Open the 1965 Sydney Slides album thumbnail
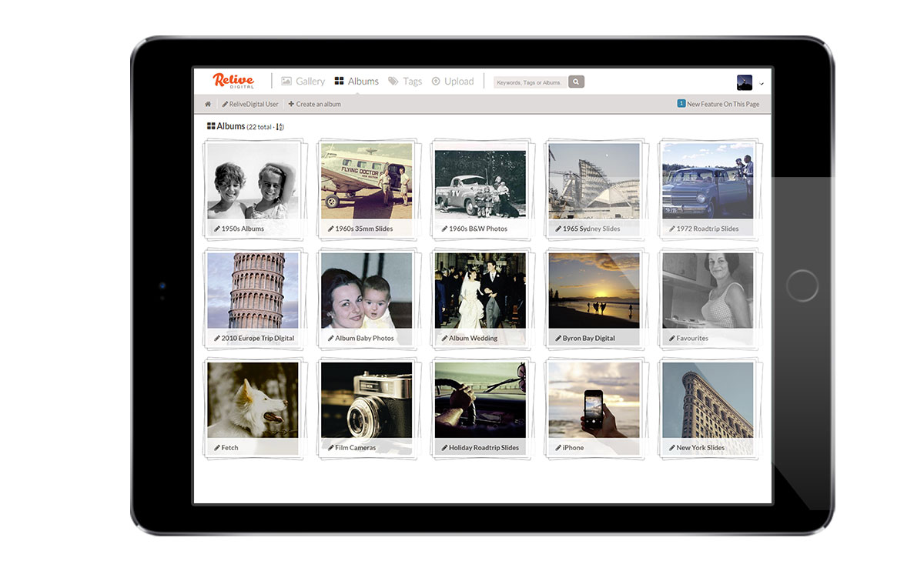 (594, 181)
